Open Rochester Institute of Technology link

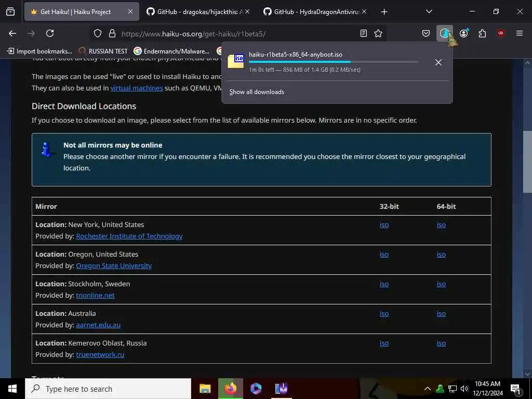click(x=129, y=236)
